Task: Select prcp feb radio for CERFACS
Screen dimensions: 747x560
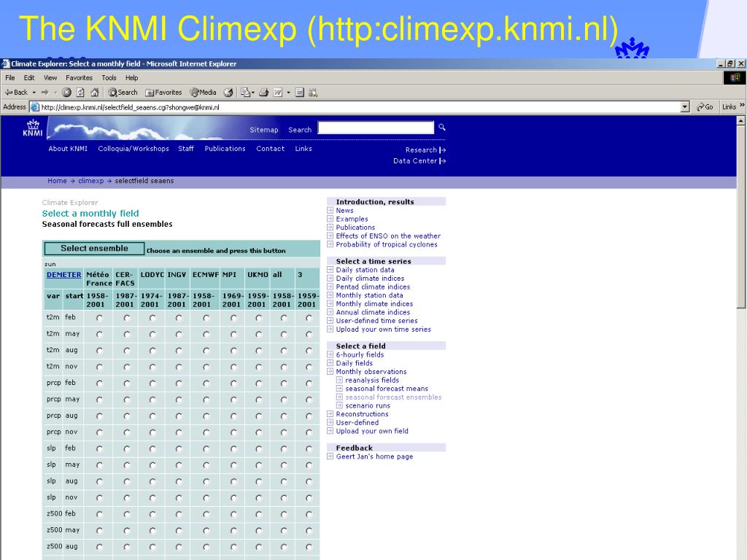Action: (x=127, y=384)
